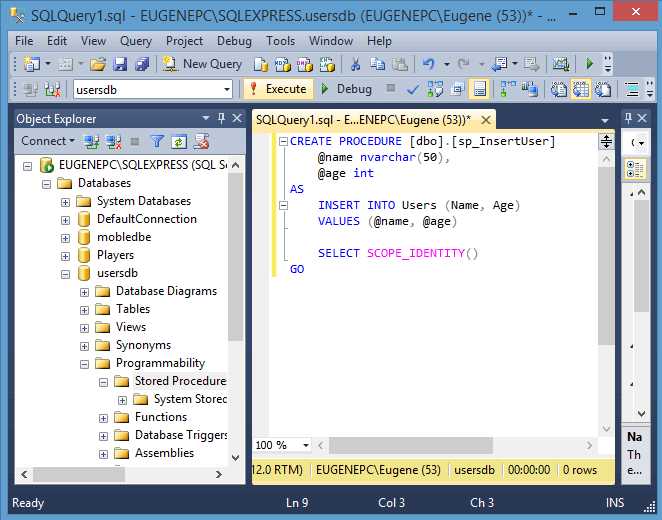Viewport: 662px width, 520px height.
Task: Select the Players database in the tree
Action: 115,255
